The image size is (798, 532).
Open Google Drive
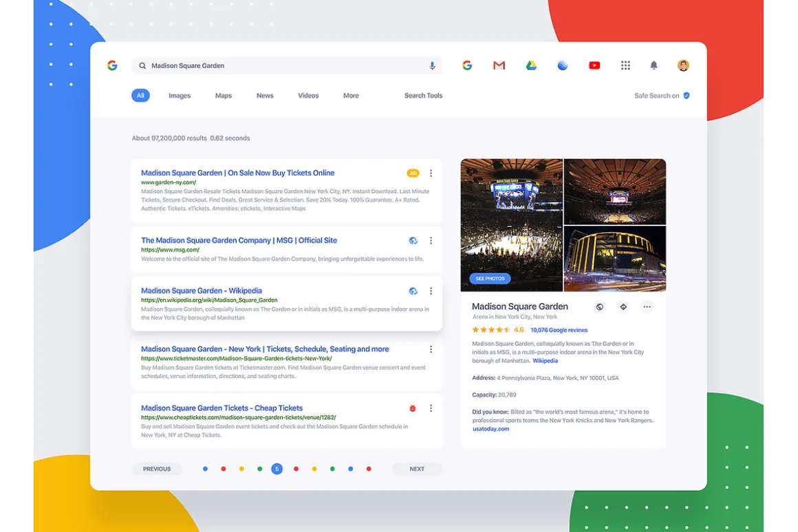[x=531, y=65]
